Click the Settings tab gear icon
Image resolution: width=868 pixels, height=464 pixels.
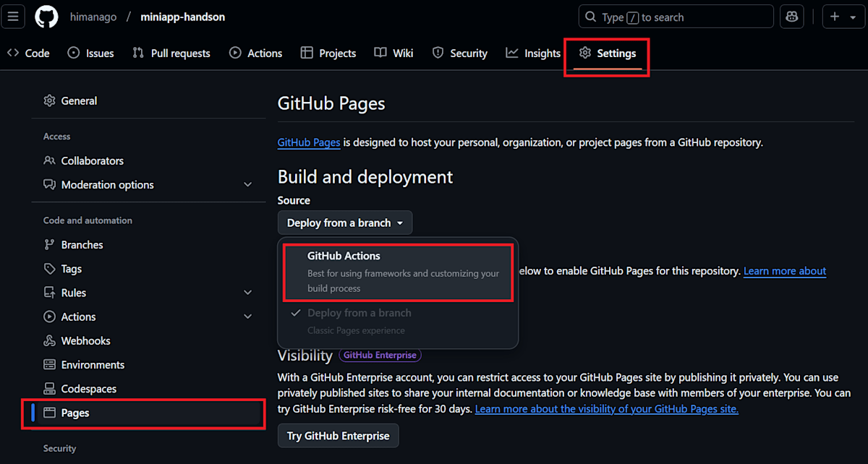coord(585,53)
